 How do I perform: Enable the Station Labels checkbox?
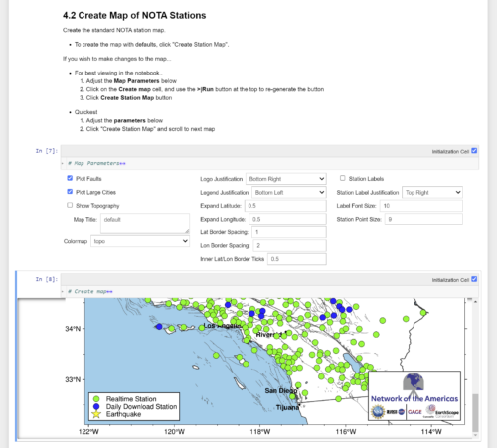(343, 178)
